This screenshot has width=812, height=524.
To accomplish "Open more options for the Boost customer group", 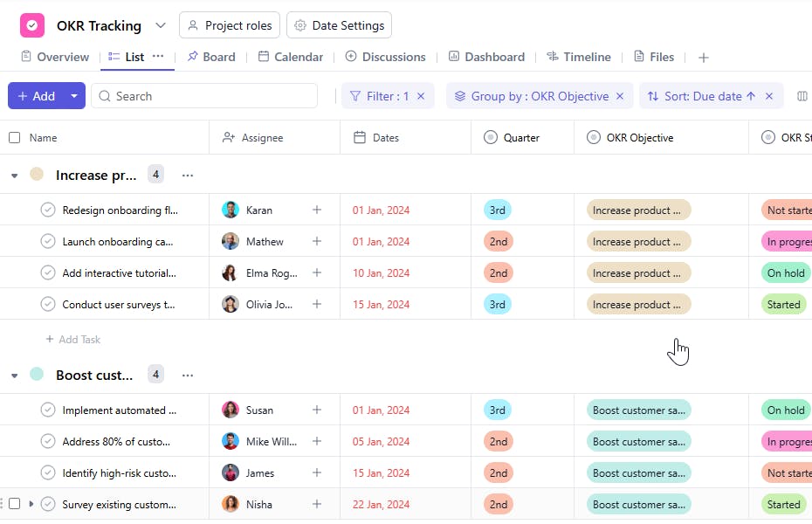I will click(188, 375).
